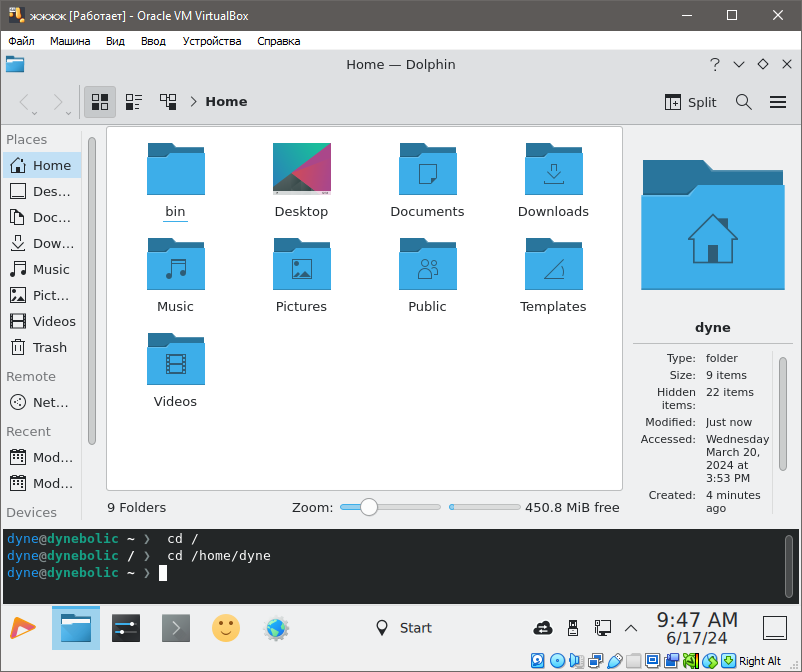Click the Show Desktop button
Screen dimensions: 802x672
(x=775, y=628)
